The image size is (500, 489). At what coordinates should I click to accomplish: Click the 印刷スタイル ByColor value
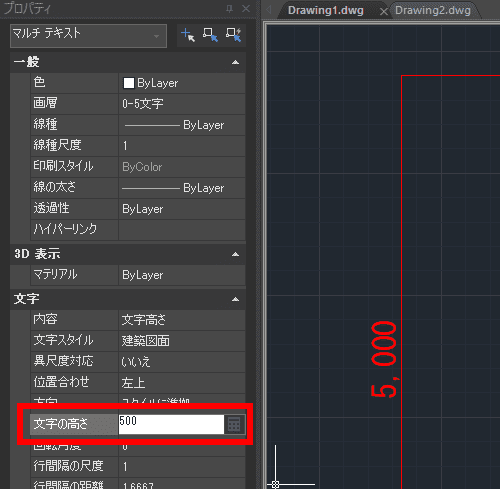coord(182,167)
